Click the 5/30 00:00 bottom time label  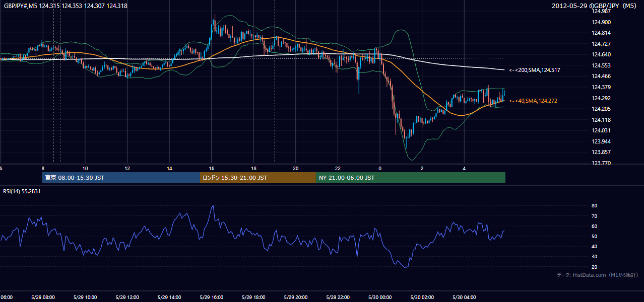(x=380, y=297)
